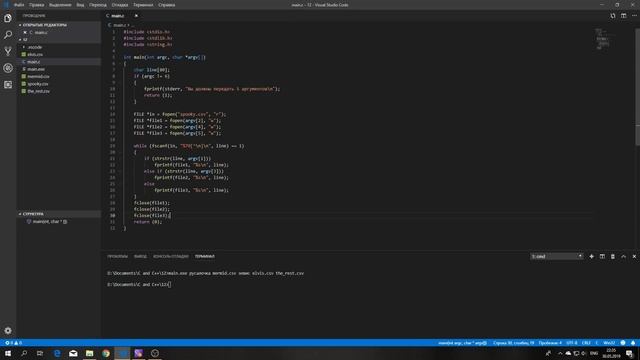This screenshot has width=640, height=360.
Task: Show hidden system tray icons
Action: 560,353
